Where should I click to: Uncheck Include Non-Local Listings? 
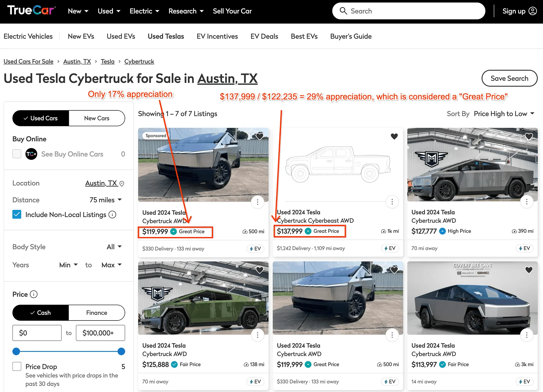(17, 214)
